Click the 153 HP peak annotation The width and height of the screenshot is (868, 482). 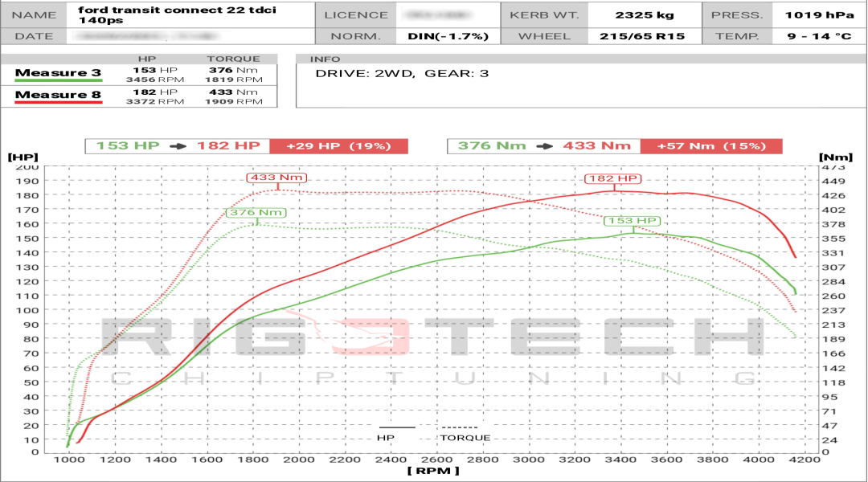pos(633,221)
